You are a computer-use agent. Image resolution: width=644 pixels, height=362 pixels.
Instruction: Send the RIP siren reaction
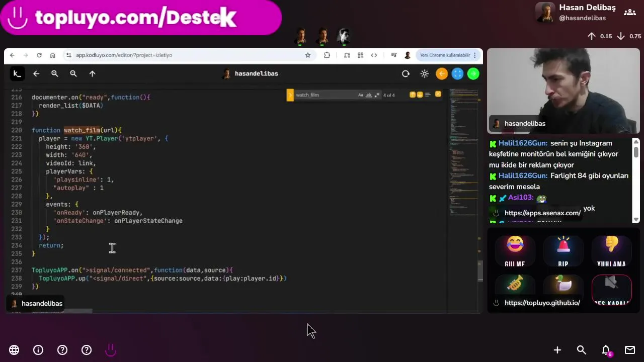point(563,251)
